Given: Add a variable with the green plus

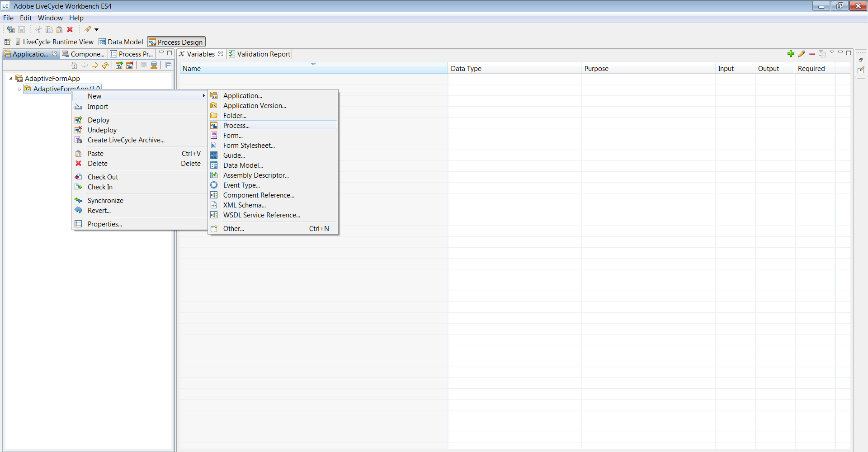Looking at the screenshot, I should pyautogui.click(x=791, y=54).
